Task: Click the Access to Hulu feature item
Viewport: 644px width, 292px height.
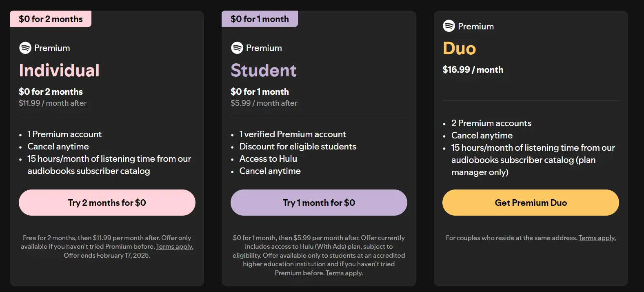Action: coord(268,158)
